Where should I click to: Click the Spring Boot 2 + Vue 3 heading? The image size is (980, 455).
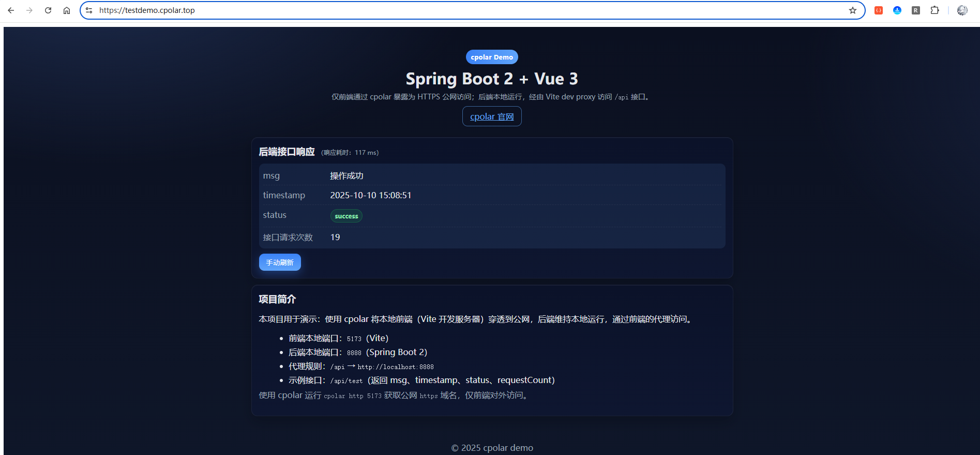point(492,79)
